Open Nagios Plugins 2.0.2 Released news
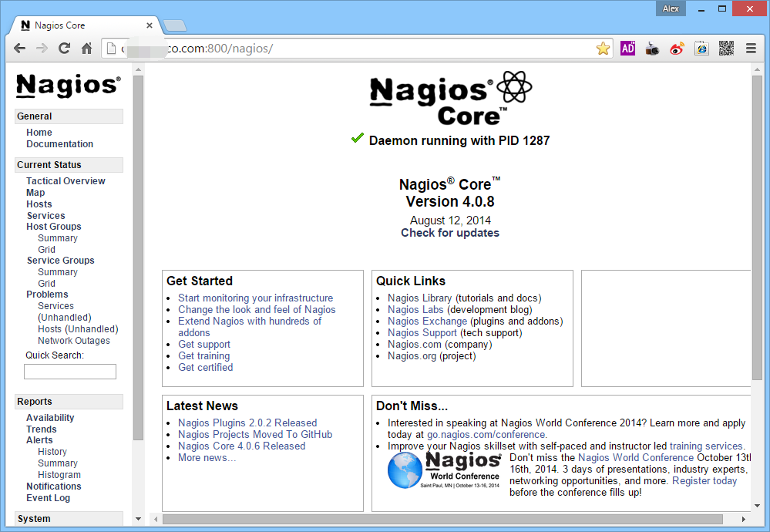This screenshot has height=532, width=770. coord(247,423)
